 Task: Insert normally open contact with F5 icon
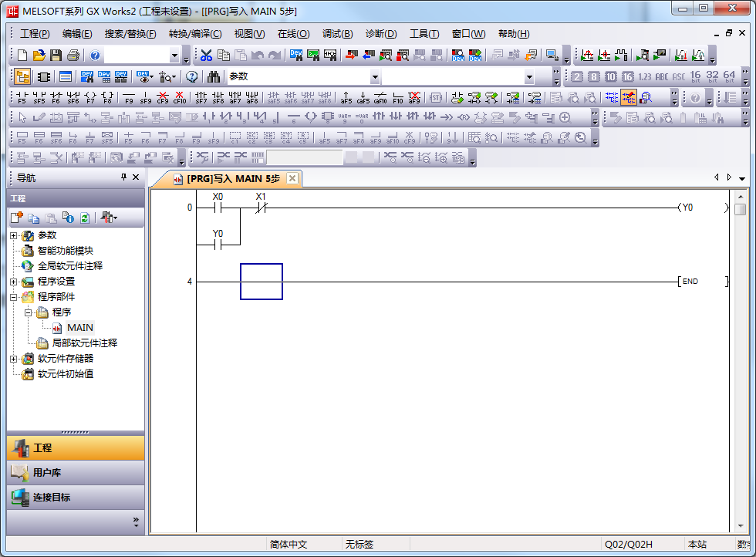tap(22, 97)
